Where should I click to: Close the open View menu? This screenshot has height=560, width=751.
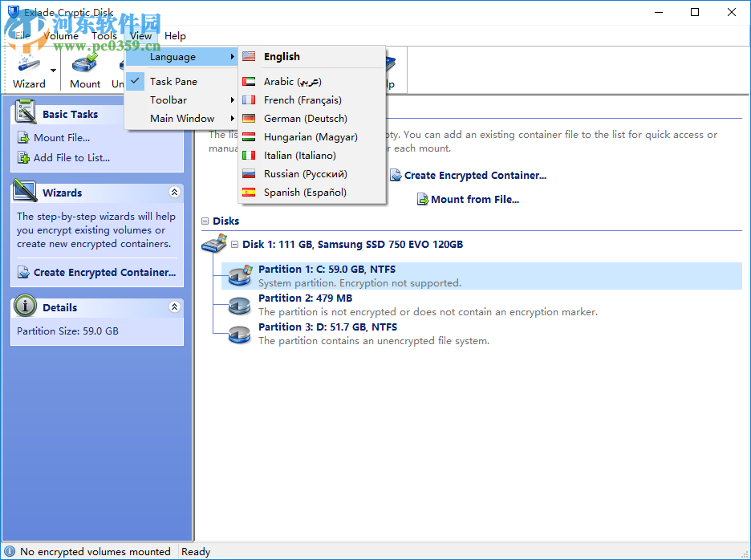pos(141,36)
